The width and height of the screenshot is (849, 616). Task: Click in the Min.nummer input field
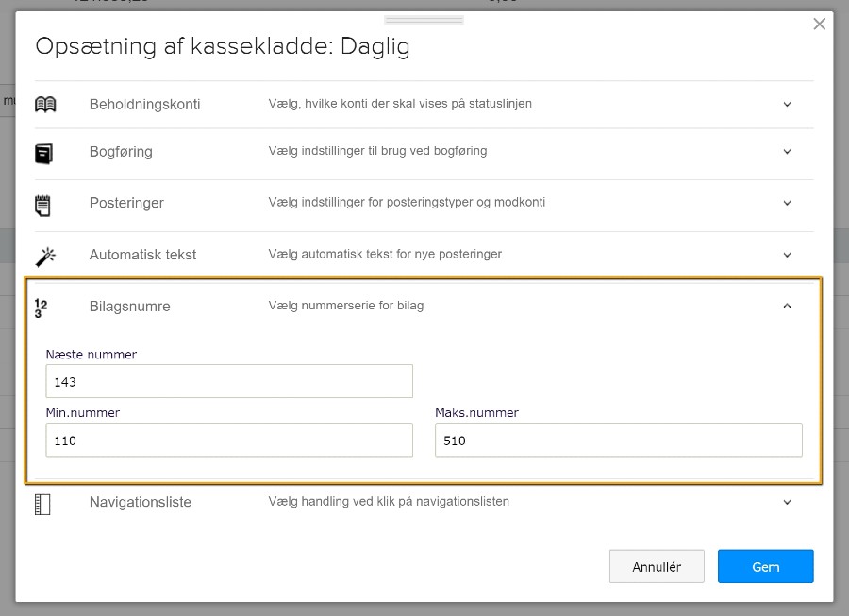click(x=229, y=440)
